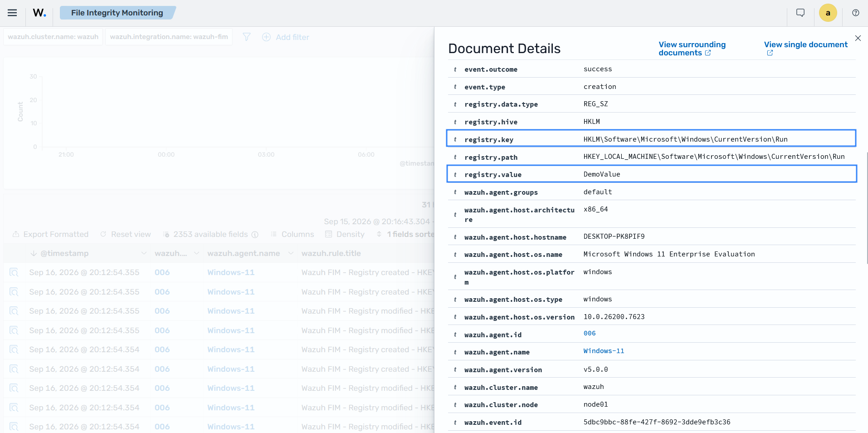Select the wazuh.event.id value text
868x433 pixels.
click(x=657, y=422)
